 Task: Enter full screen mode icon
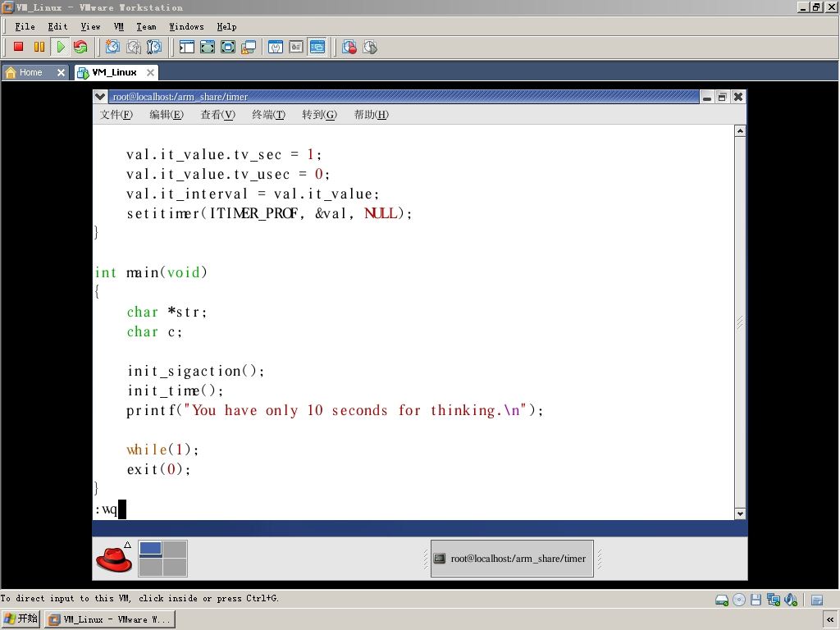click(x=228, y=47)
